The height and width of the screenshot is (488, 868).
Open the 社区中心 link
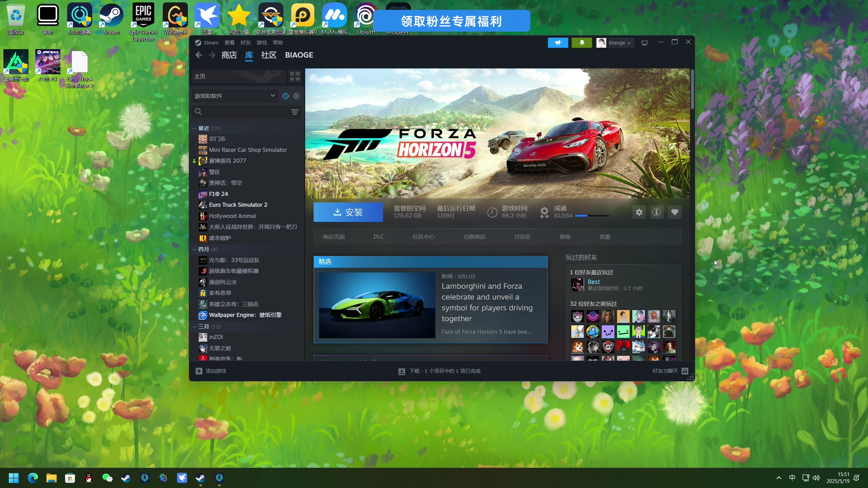[423, 237]
